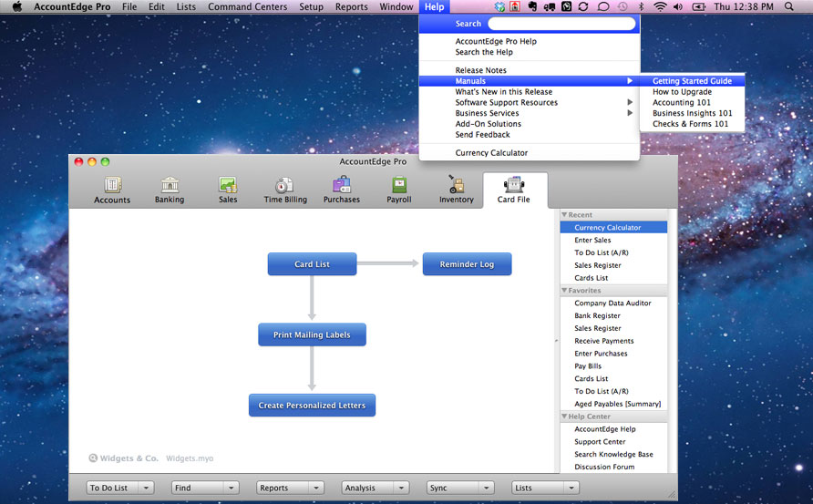Select Currency Calculator in Recent list
This screenshot has width=813, height=504.
[613, 227]
